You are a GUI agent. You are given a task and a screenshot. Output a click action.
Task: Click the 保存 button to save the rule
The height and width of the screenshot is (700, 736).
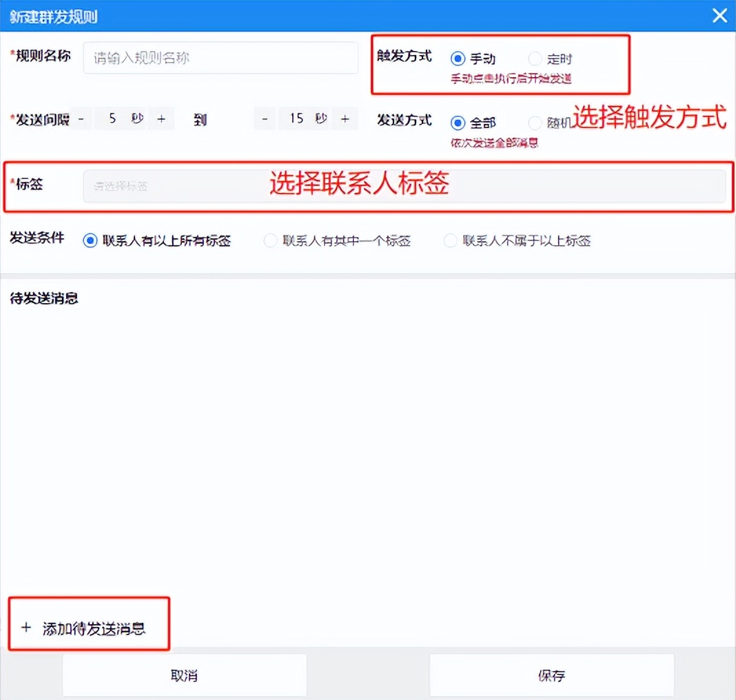coord(551,675)
